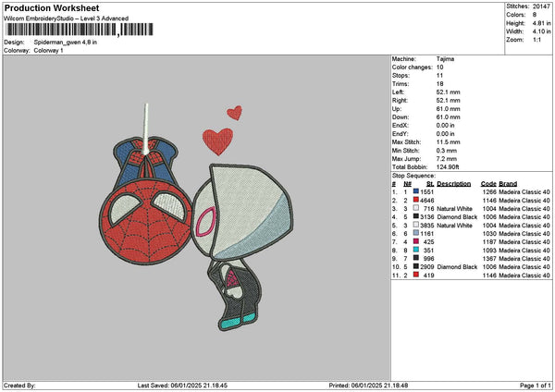Click the Spider-Man head in the design preview

pyautogui.click(x=146, y=221)
